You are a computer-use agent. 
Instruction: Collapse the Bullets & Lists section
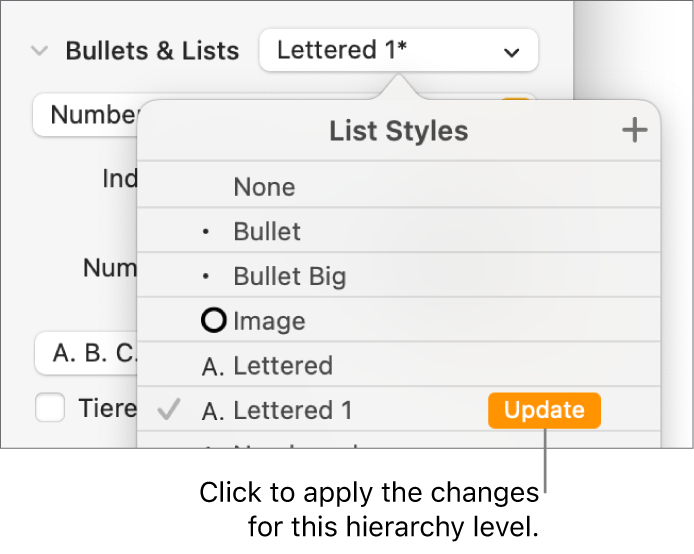pyautogui.click(x=39, y=50)
